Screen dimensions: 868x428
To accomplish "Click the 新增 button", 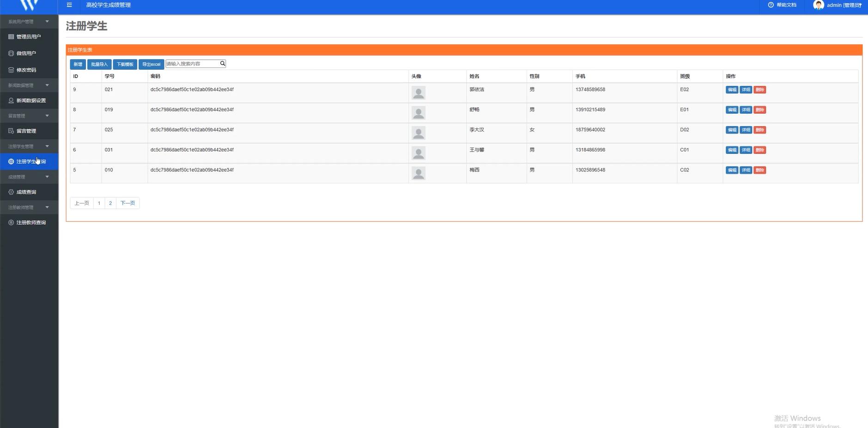I will tap(78, 64).
